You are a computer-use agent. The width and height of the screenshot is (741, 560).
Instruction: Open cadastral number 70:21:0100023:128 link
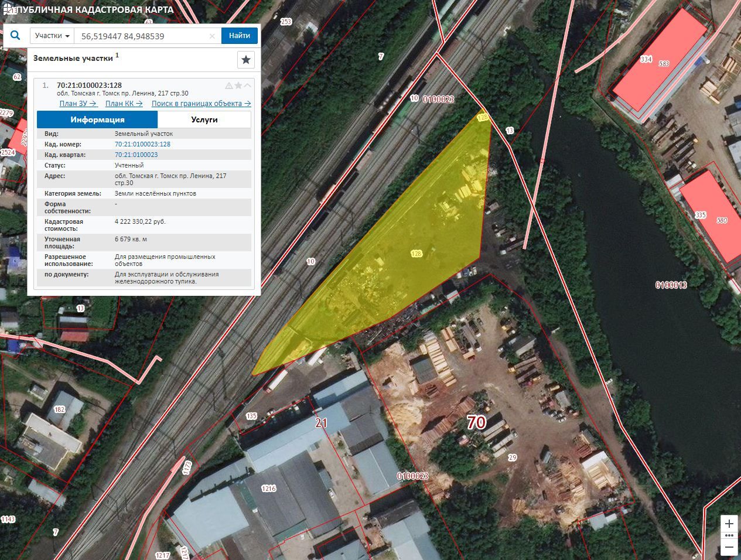point(142,144)
